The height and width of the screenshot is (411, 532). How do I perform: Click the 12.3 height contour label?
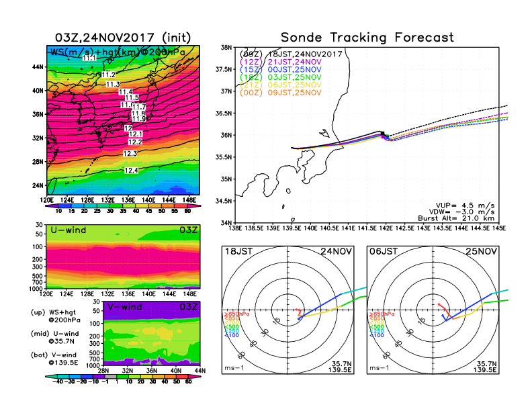coord(130,154)
